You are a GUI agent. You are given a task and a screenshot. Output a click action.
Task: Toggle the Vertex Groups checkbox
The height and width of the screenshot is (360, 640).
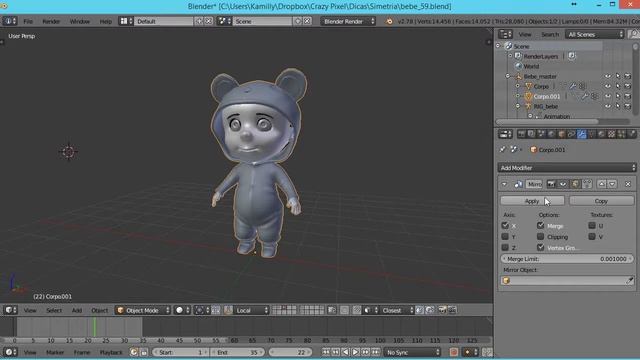(x=541, y=247)
